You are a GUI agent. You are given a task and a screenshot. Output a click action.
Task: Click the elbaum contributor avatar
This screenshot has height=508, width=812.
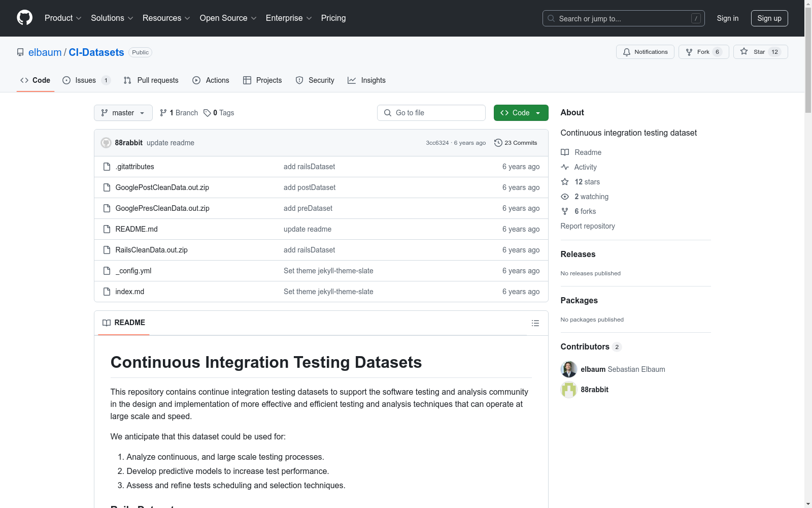point(569,369)
